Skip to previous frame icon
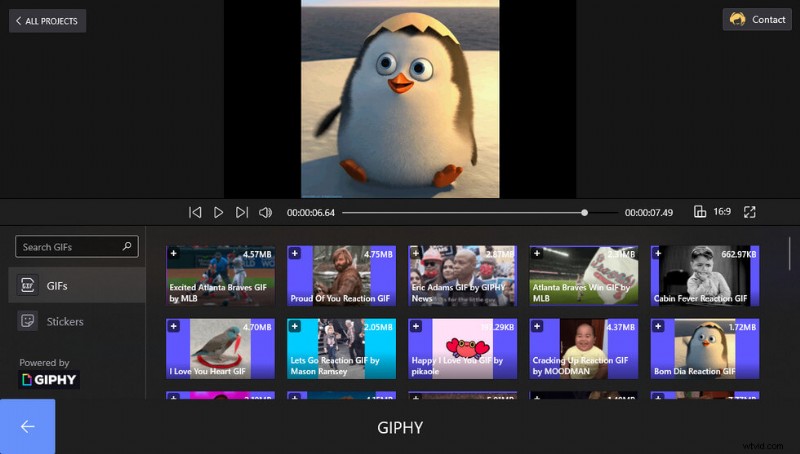The image size is (800, 454). (x=195, y=212)
